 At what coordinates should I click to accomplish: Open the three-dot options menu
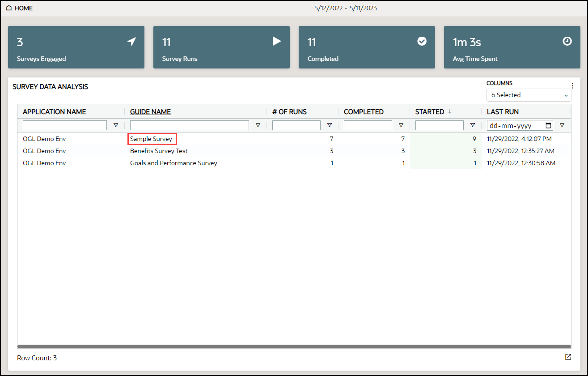point(572,85)
